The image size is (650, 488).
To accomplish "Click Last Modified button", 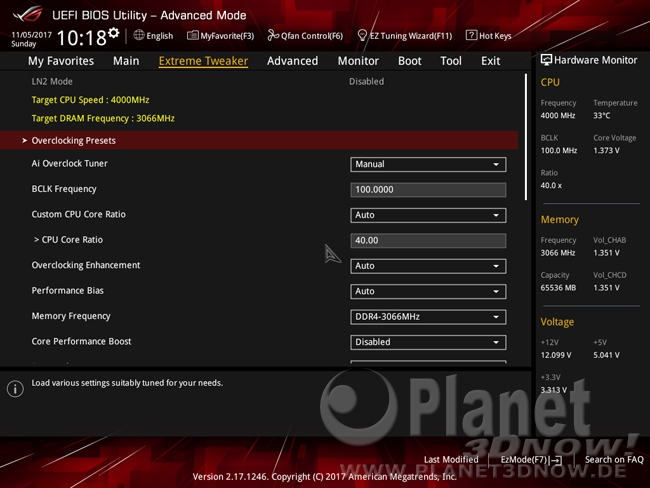I will tap(451, 459).
